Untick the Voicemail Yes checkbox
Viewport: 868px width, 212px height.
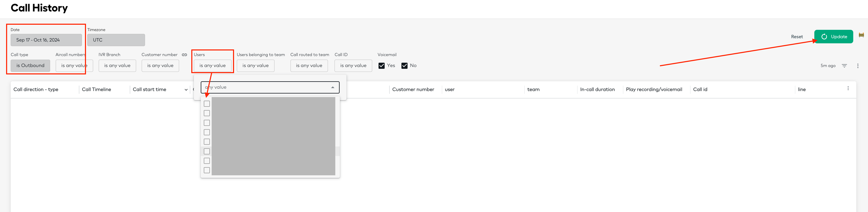pos(381,65)
